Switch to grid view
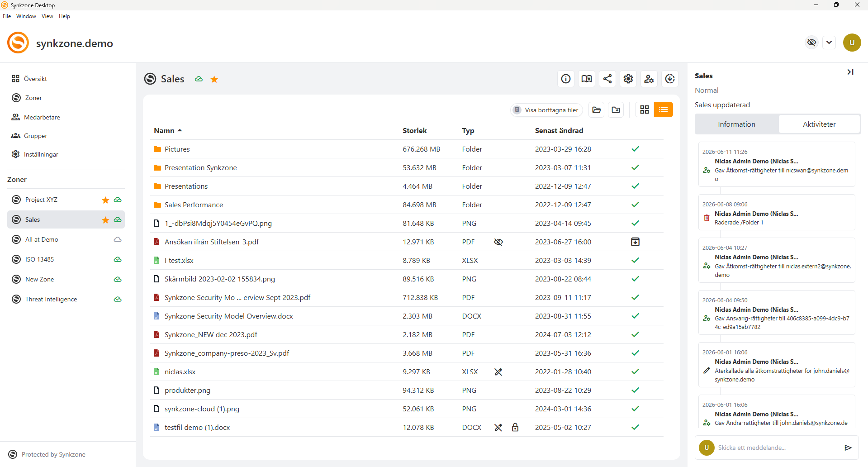Screen dimensions: 868x467 tap(645, 110)
